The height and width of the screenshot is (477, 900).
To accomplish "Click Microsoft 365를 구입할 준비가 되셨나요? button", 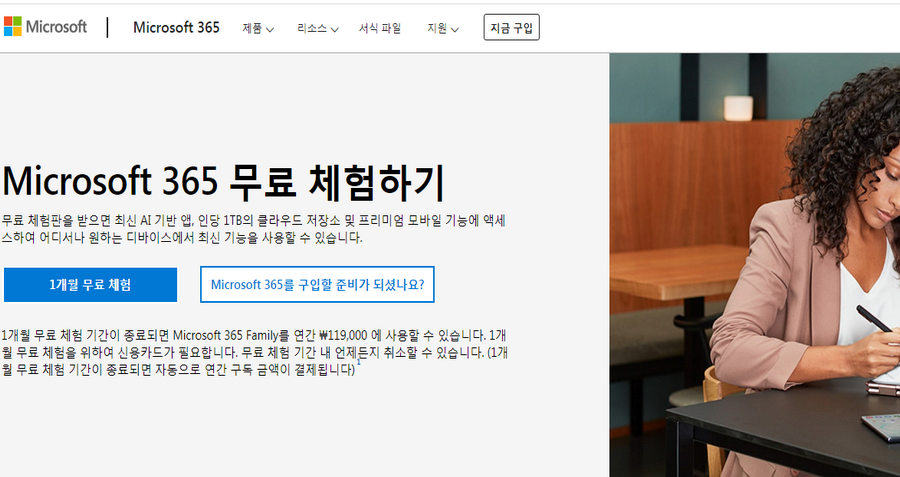I will 317,284.
